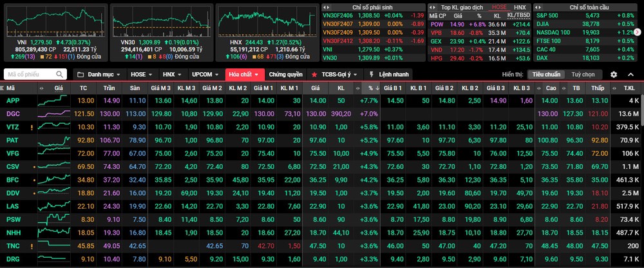Collapse the top panels with the chevron-up icon
644x268 pixels.
point(630,75)
